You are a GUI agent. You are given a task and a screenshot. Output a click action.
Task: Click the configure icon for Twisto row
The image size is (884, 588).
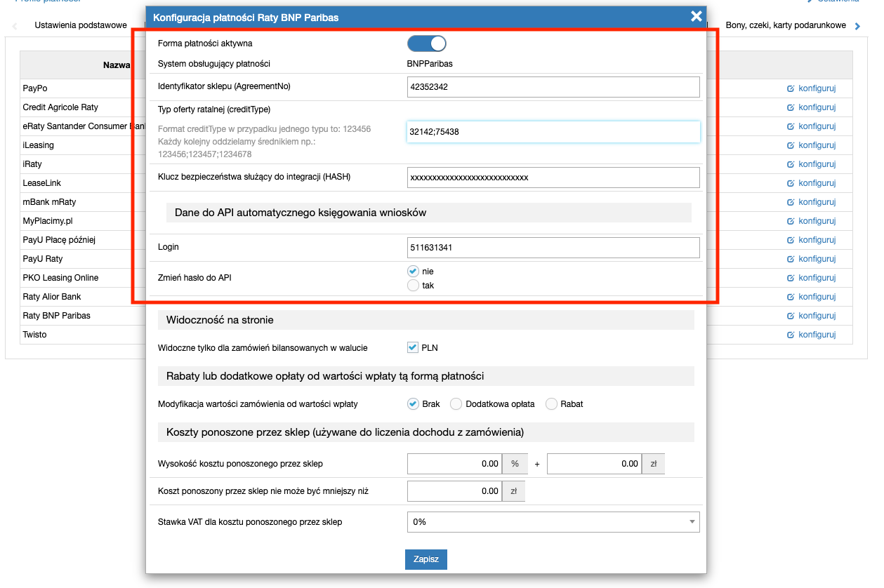point(791,335)
